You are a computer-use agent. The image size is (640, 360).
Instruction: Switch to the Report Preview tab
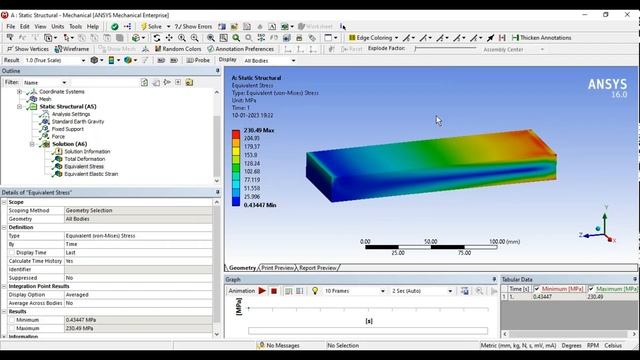318,268
